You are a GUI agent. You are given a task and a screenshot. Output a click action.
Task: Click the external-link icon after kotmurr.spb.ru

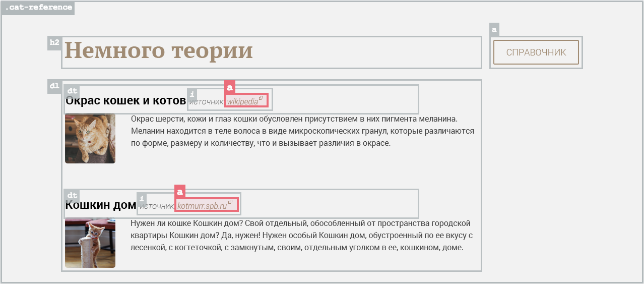click(231, 202)
